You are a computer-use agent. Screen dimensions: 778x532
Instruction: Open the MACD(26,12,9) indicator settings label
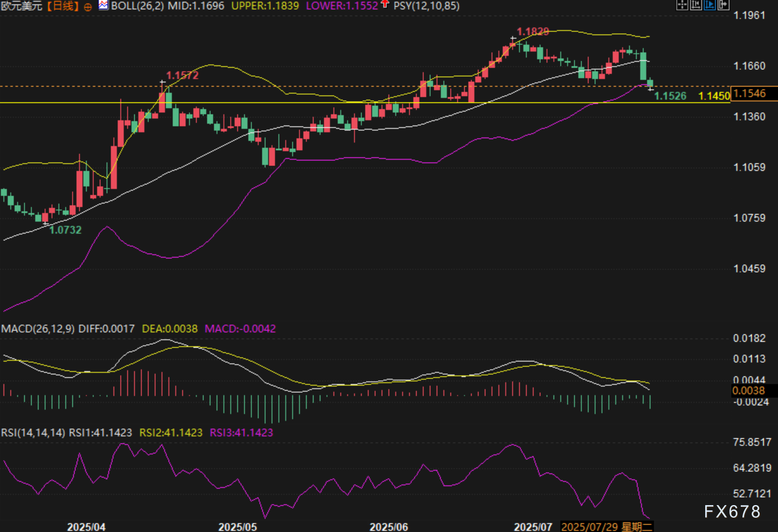(38, 329)
